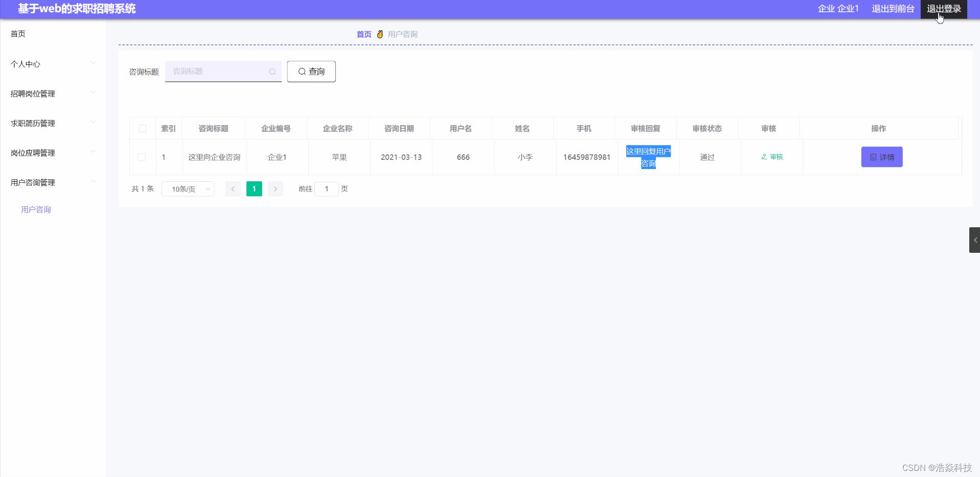Screen dimensions: 980x477
Task: Toggle the select-all checkbox in the table header
Action: tap(142, 128)
